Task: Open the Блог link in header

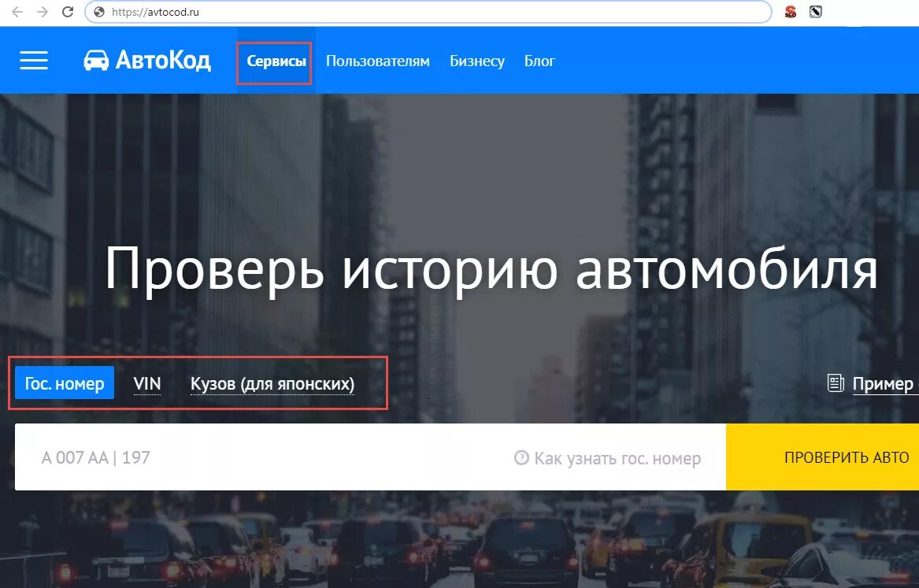Action: click(x=539, y=61)
